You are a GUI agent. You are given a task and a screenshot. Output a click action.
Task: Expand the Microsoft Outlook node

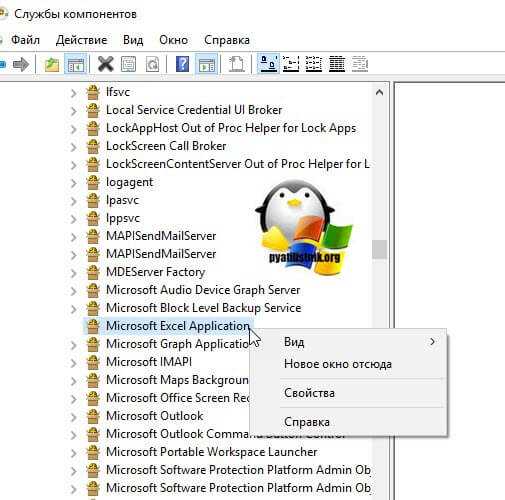click(74, 417)
